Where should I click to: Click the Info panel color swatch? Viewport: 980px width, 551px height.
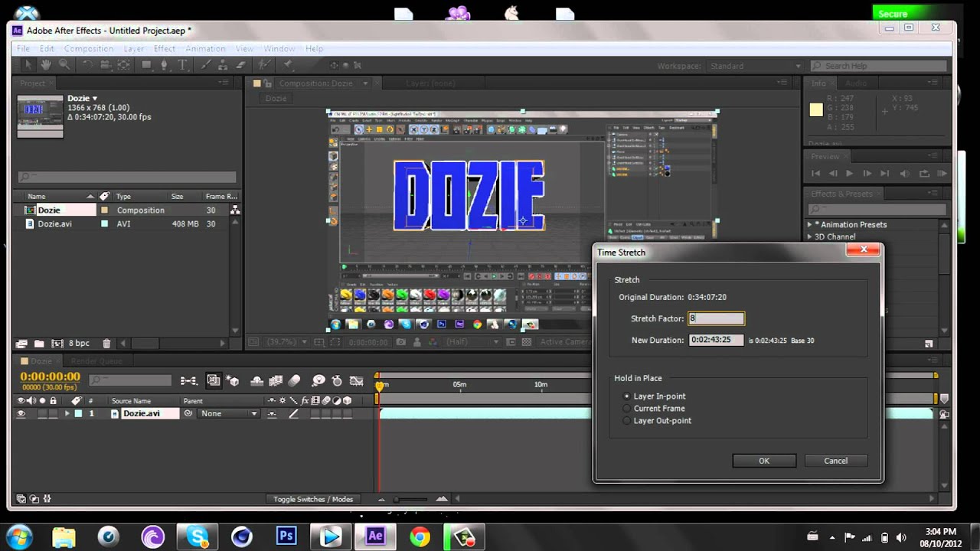(816, 109)
